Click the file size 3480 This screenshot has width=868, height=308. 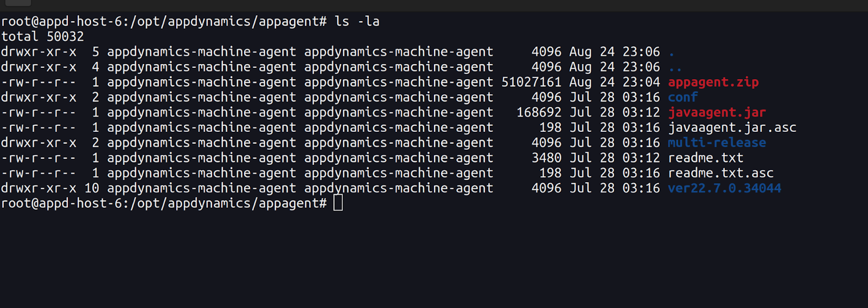pos(546,158)
